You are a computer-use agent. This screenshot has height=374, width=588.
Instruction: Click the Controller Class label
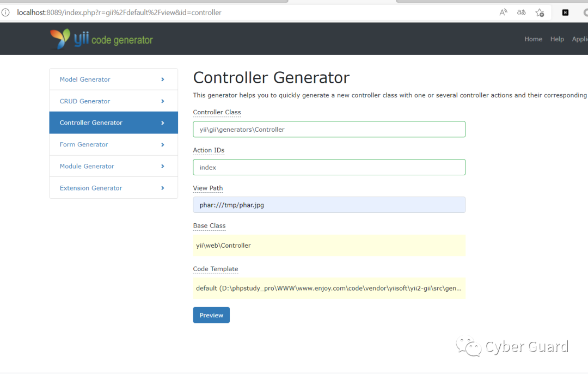217,112
